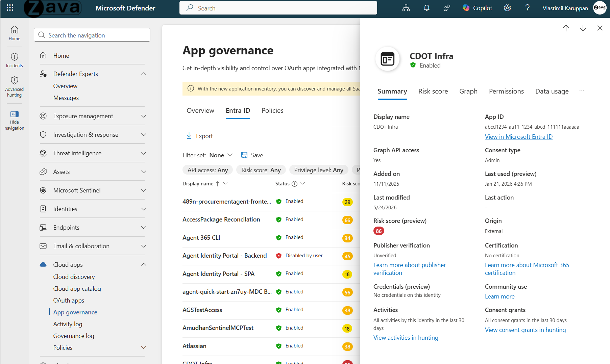Open the Status column filter dropdown
Viewport: 610px width, 364px height.
click(303, 183)
